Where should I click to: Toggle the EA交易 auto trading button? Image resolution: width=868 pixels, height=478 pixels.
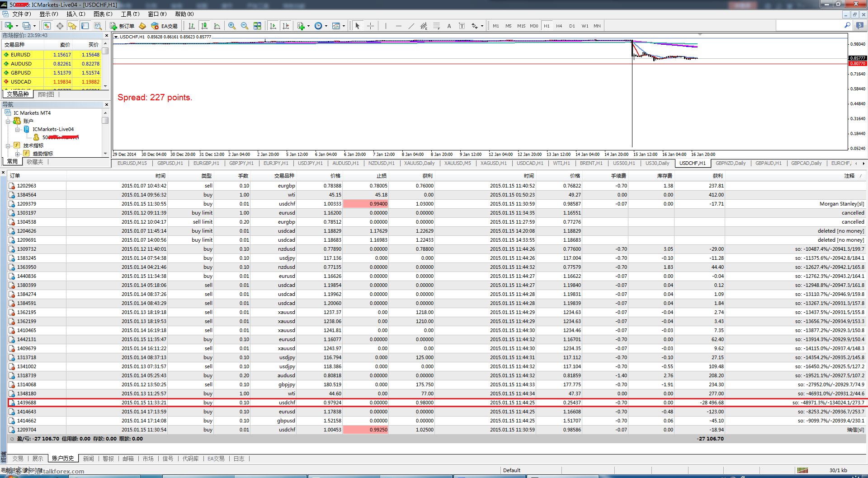point(165,26)
